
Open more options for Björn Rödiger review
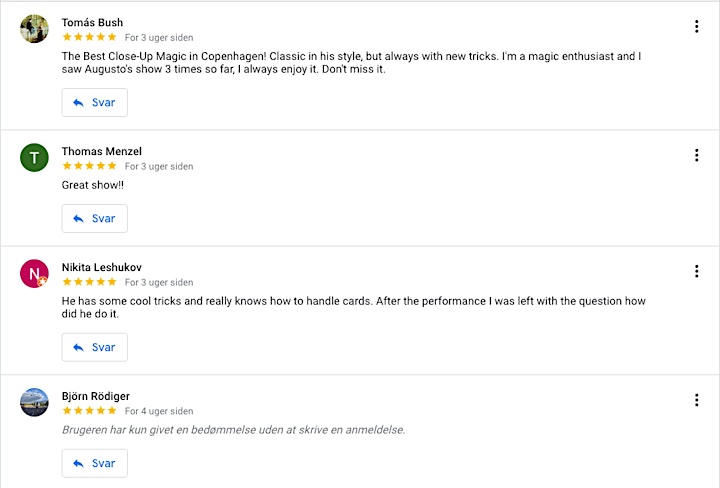coord(697,400)
